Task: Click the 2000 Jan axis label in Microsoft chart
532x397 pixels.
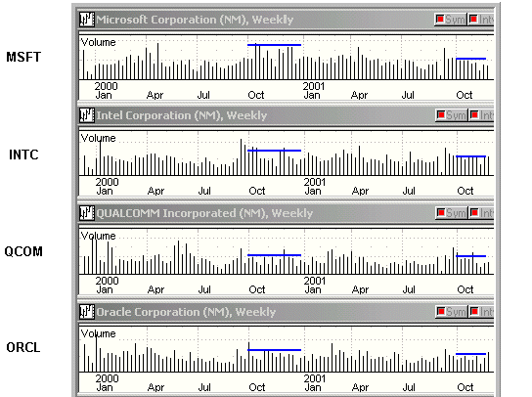Action: 106,91
